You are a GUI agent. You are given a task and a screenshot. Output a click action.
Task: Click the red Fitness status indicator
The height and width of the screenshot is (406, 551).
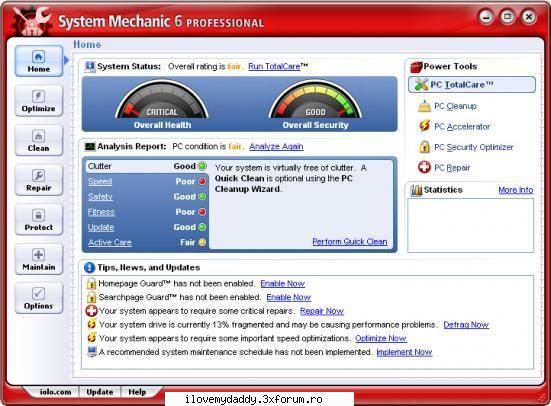pos(202,212)
